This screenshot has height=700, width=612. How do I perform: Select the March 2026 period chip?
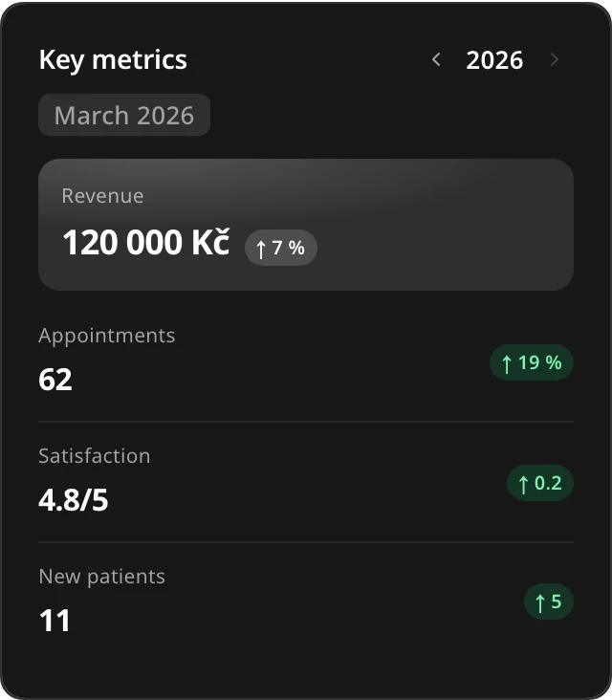click(124, 115)
